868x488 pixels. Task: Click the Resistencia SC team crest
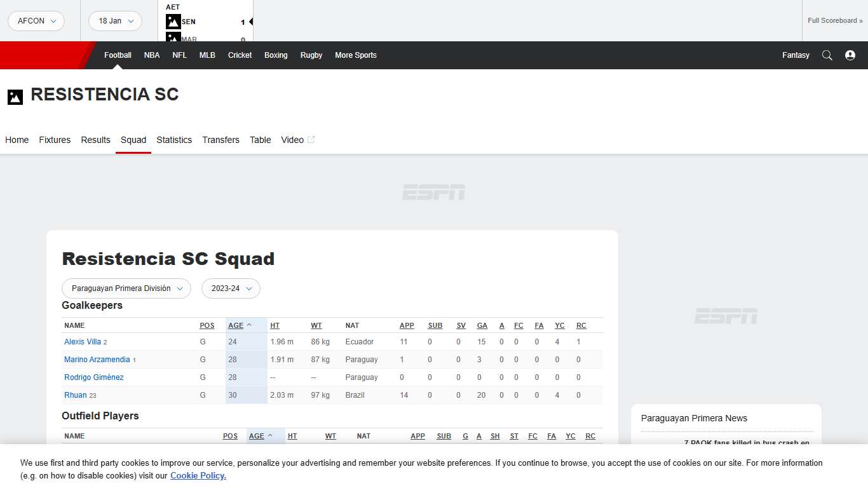(x=15, y=97)
